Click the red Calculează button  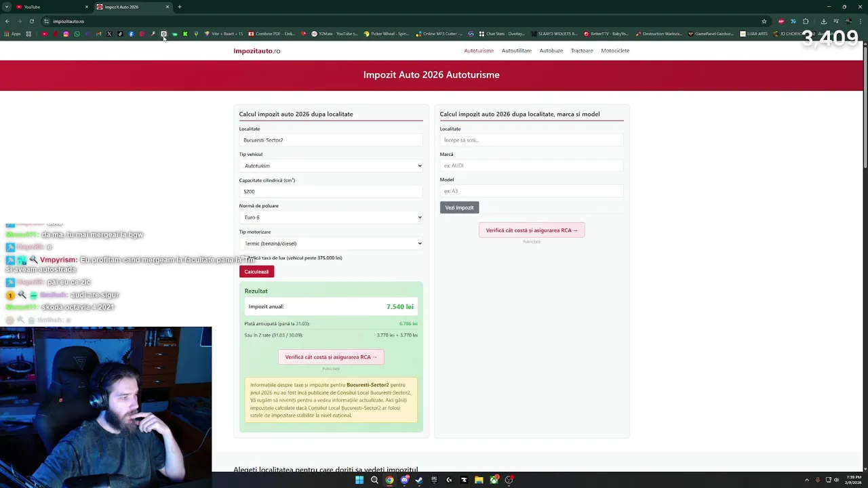point(256,272)
